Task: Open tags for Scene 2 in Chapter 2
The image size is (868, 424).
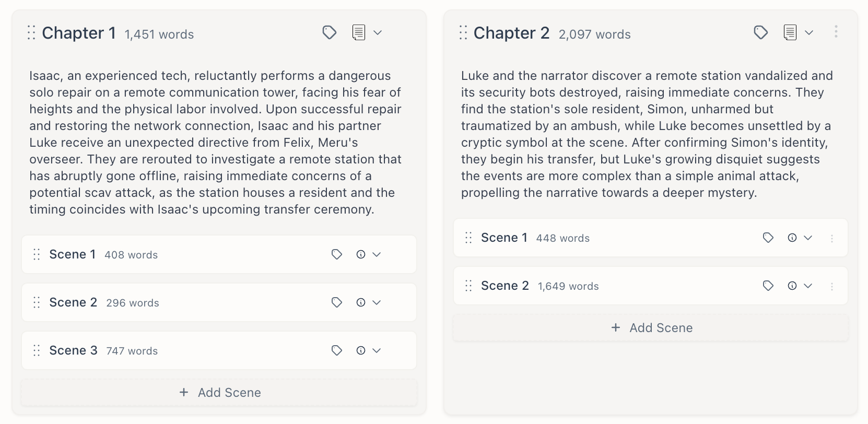Action: point(768,286)
